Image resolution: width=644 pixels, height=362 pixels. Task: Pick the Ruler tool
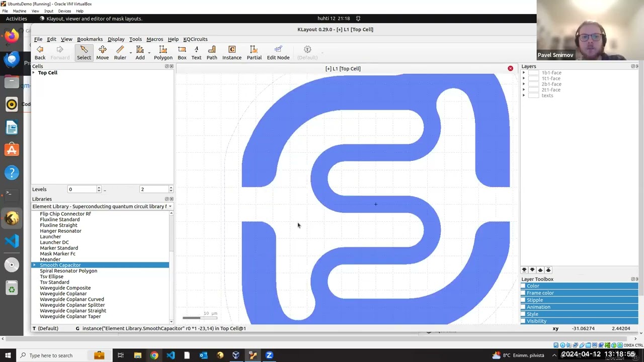(x=120, y=52)
